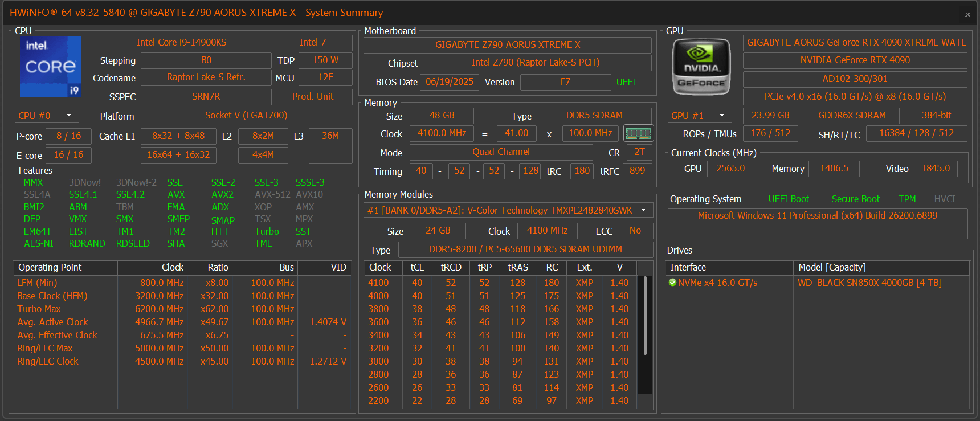Click the Intel Core i9-14900KS name field
This screenshot has width=980, height=421.
(x=181, y=43)
